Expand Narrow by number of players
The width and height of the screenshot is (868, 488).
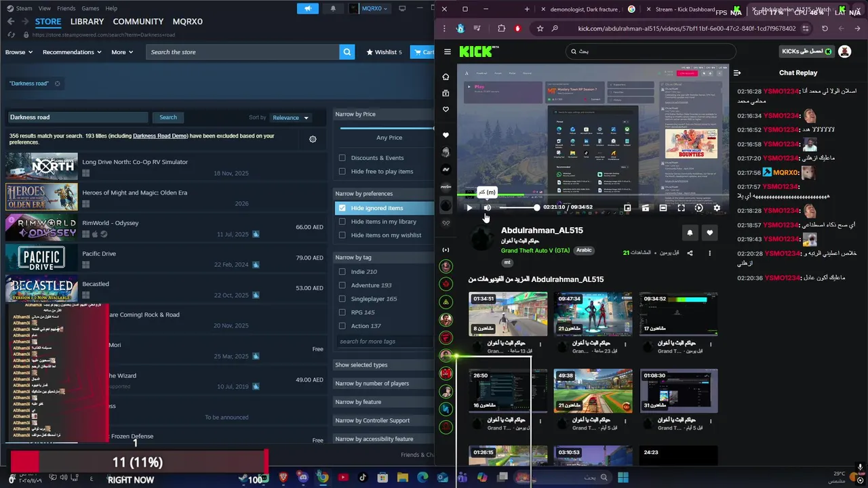click(x=383, y=384)
